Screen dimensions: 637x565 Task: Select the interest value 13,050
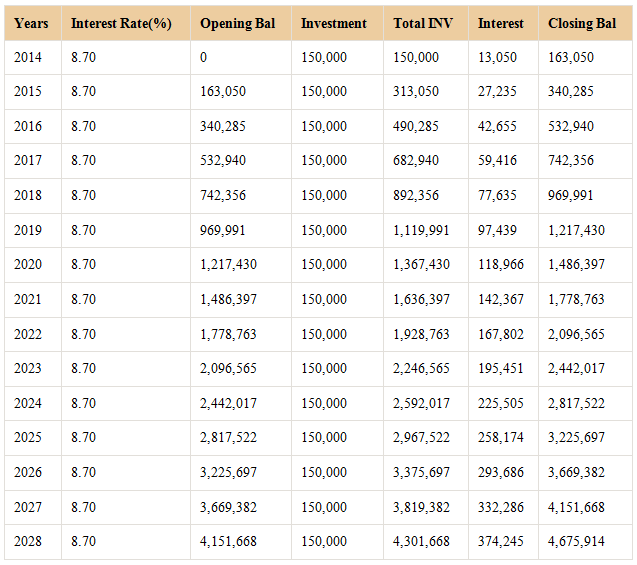(498, 58)
